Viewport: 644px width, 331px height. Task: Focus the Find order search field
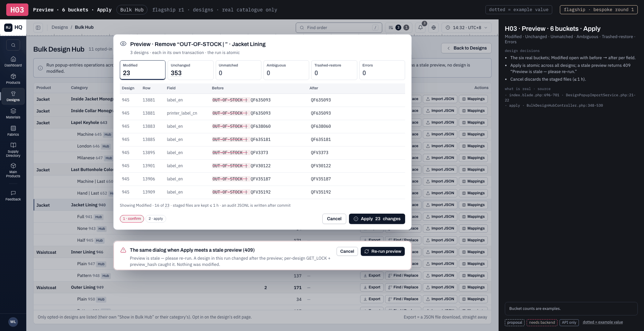coord(339,28)
